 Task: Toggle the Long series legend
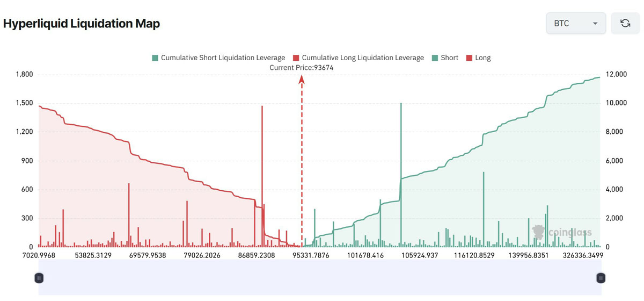tap(482, 58)
